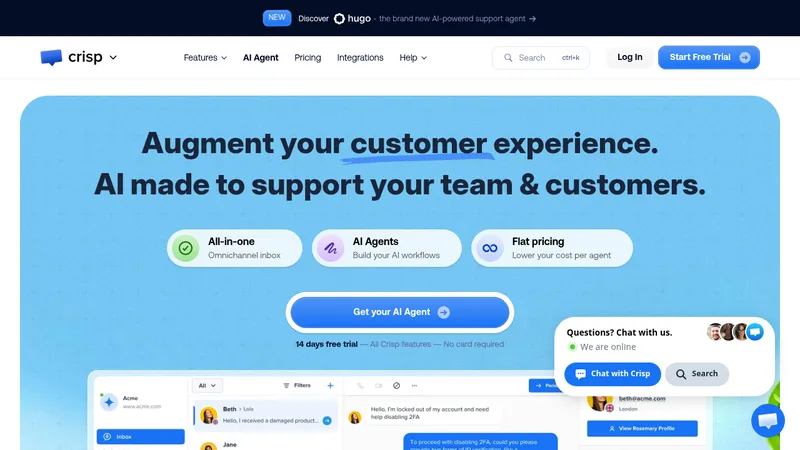This screenshot has height=450, width=800.
Task: Go to the AI Agent page
Action: 260,58
